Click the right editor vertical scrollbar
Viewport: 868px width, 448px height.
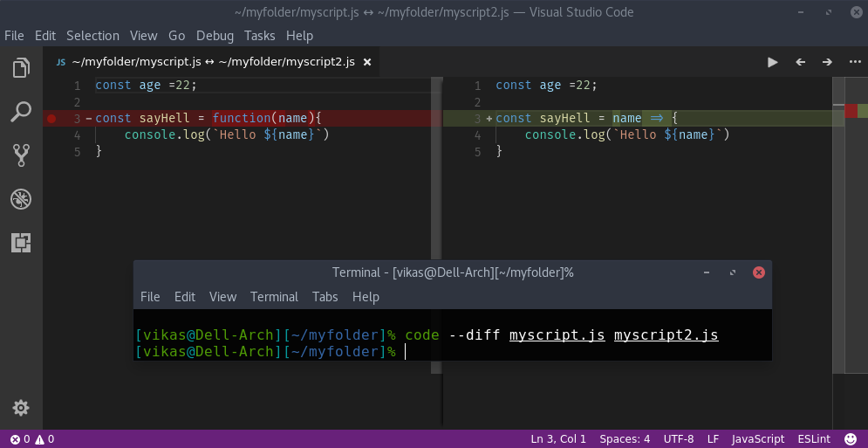coord(838,224)
